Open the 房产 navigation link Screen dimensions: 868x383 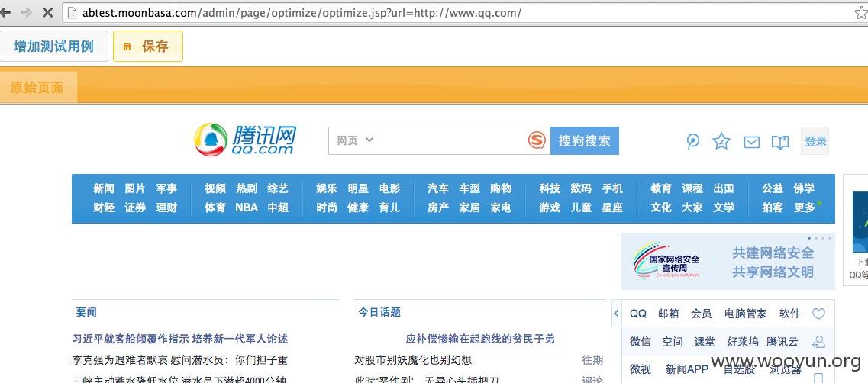coord(438,208)
